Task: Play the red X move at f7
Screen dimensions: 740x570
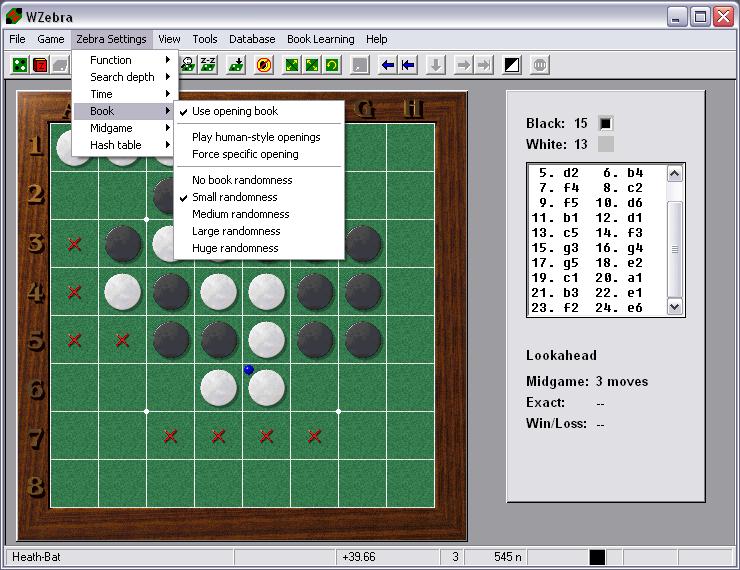Action: click(314, 436)
